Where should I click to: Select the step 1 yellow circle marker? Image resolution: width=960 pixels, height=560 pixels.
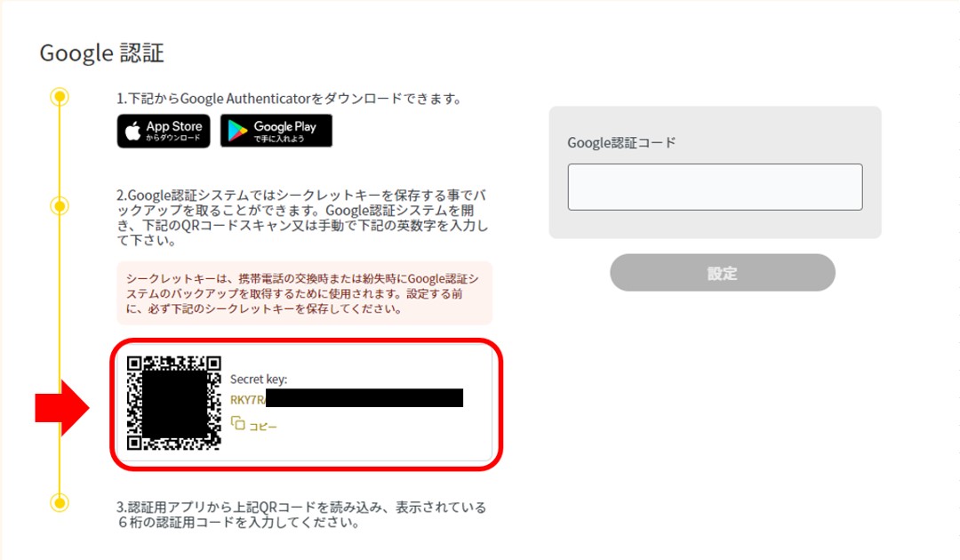[x=60, y=97]
